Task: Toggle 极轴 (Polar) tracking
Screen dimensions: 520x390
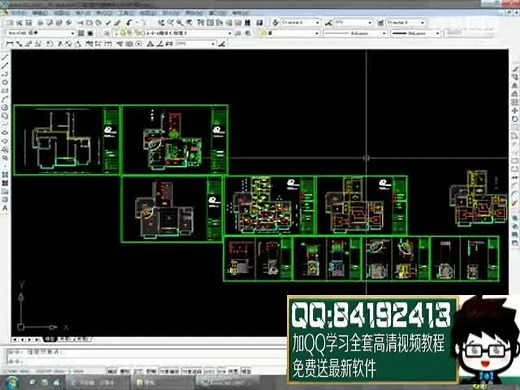Action: pyautogui.click(x=151, y=371)
